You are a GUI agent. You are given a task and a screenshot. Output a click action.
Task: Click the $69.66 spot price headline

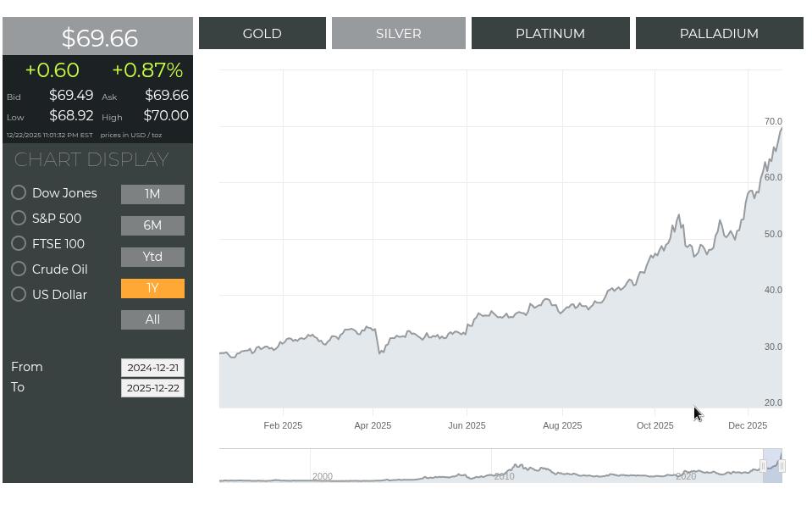99,38
